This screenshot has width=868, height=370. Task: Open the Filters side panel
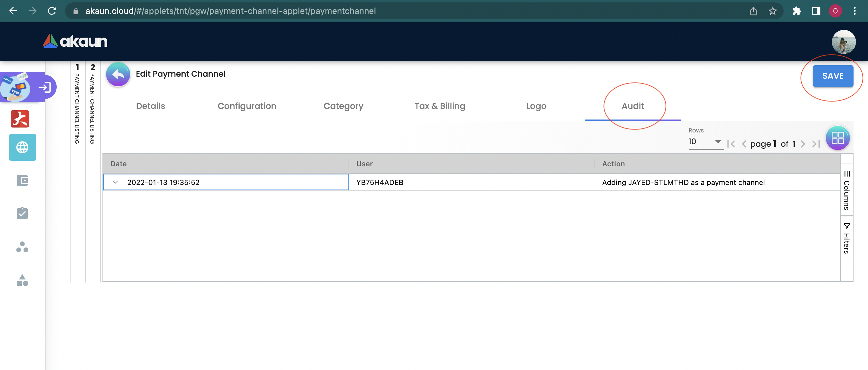(846, 238)
